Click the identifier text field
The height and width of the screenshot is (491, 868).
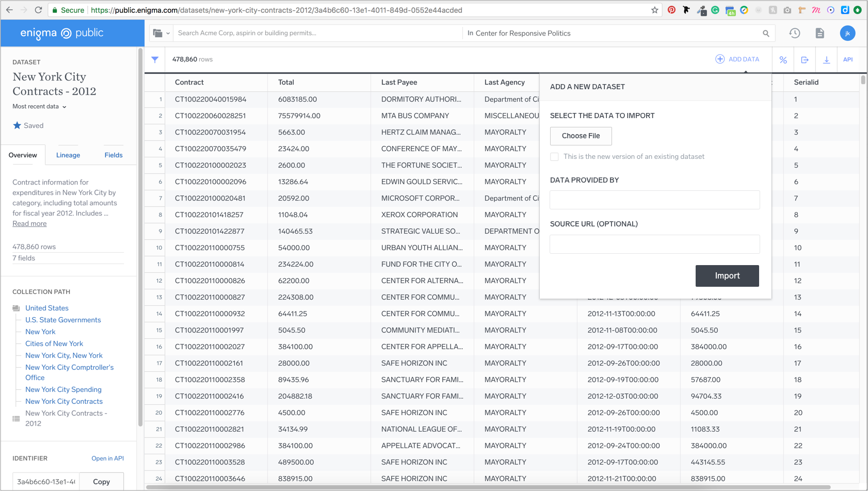coord(46,481)
